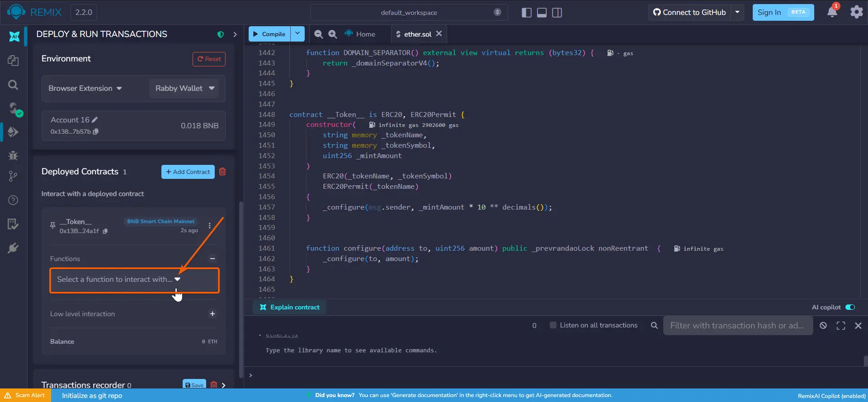868x402 pixels.
Task: Check Listen on all transactions
Action: (553, 325)
